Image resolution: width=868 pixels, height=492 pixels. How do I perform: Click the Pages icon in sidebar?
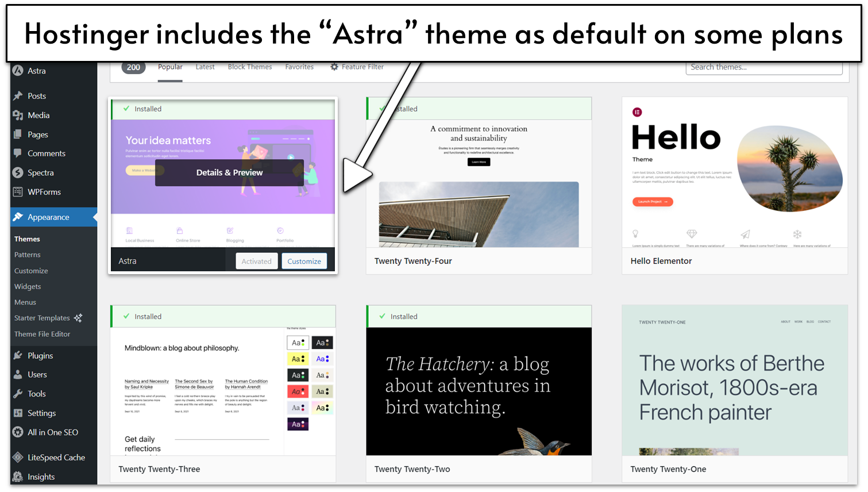point(18,134)
